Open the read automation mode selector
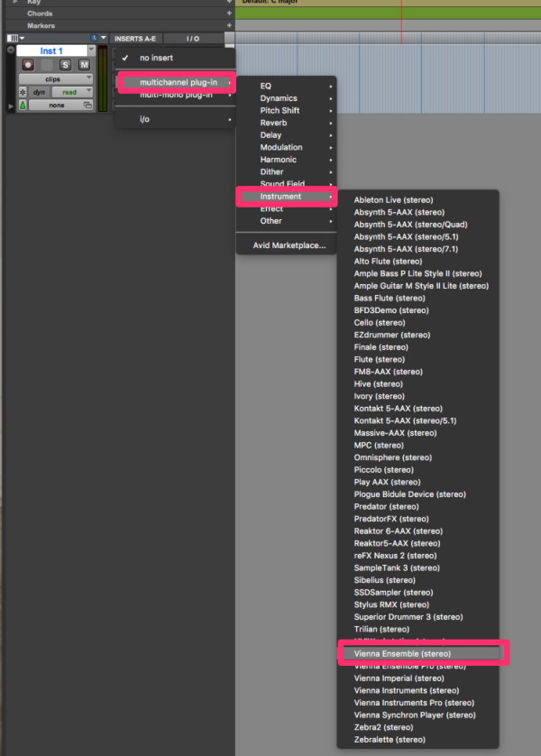The height and width of the screenshot is (756, 541). (x=72, y=92)
